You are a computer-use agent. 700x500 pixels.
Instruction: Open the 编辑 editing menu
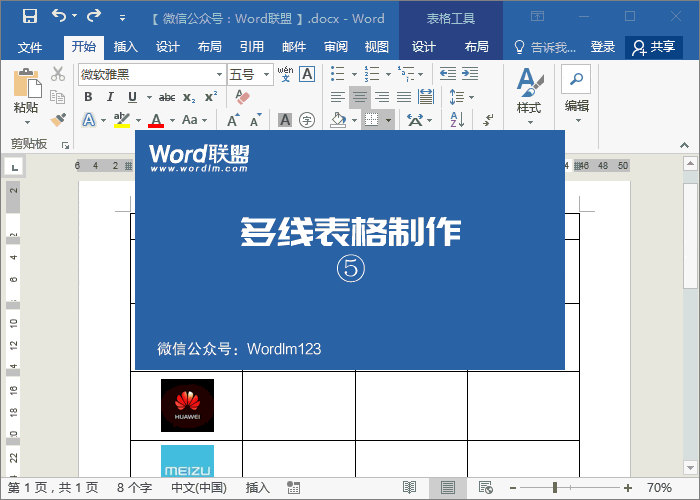[x=576, y=94]
